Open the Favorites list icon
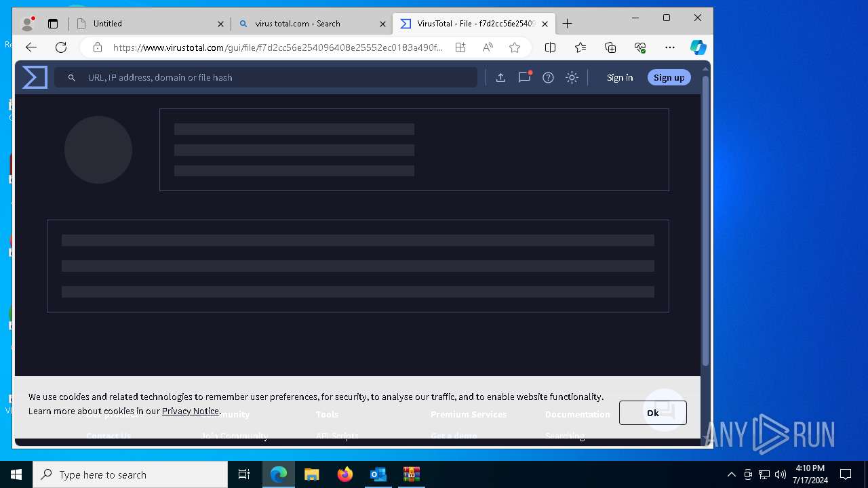 (580, 47)
